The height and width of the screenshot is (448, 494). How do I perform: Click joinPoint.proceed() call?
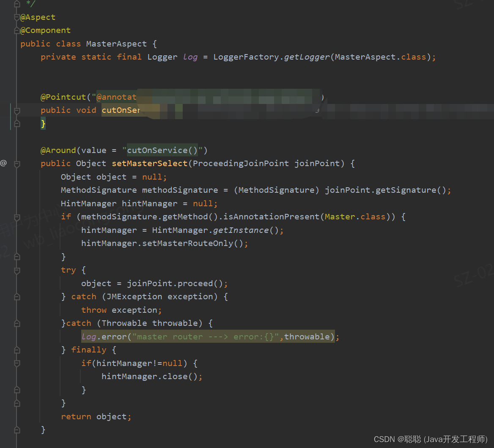click(175, 283)
